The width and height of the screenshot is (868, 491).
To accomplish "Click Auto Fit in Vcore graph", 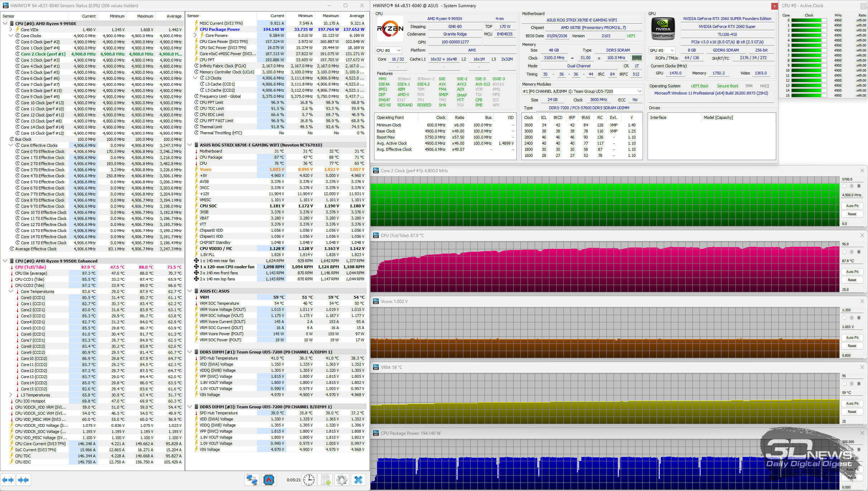I will click(852, 338).
